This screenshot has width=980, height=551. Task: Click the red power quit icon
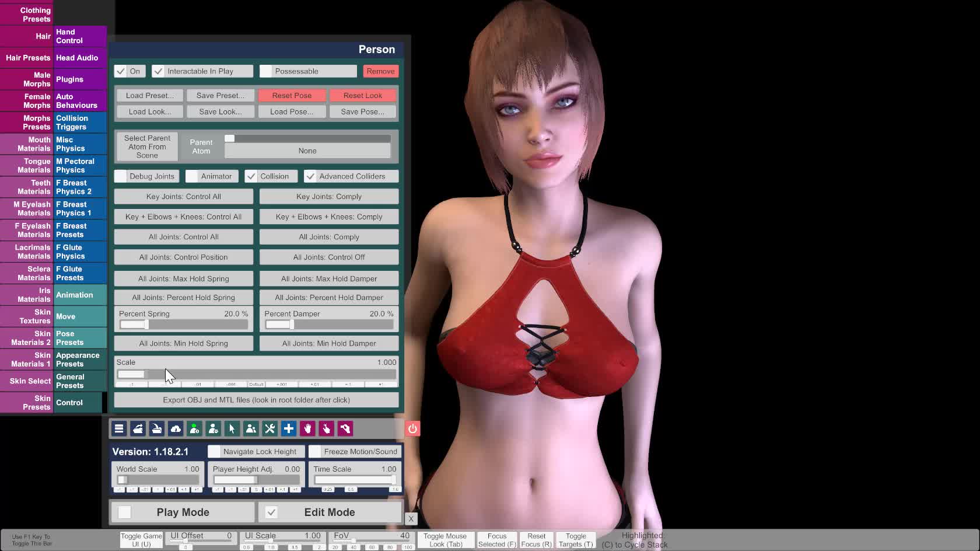pyautogui.click(x=412, y=429)
